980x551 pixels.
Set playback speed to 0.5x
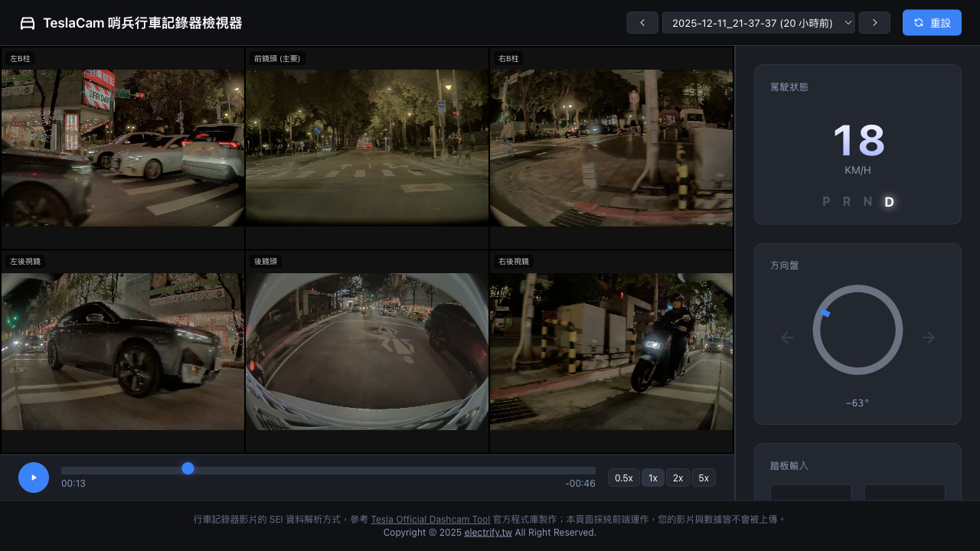pos(623,478)
